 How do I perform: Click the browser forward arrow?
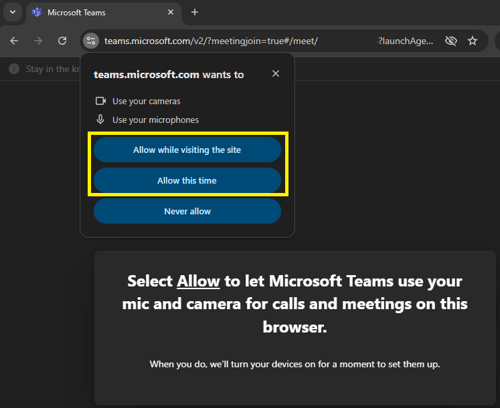(x=38, y=41)
